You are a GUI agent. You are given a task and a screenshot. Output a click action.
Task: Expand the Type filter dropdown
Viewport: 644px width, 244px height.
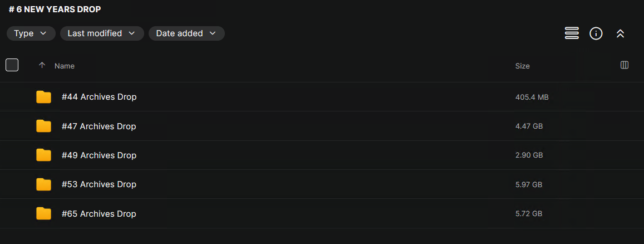31,33
